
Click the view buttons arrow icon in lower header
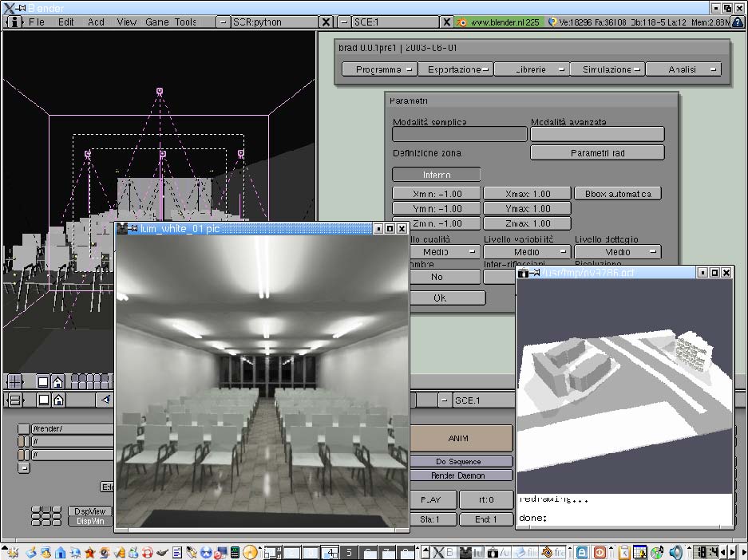105,400
